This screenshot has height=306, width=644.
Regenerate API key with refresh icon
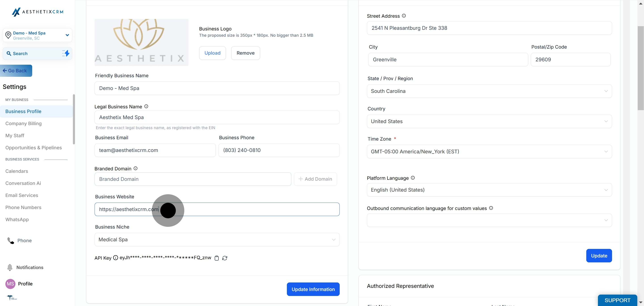(x=225, y=258)
